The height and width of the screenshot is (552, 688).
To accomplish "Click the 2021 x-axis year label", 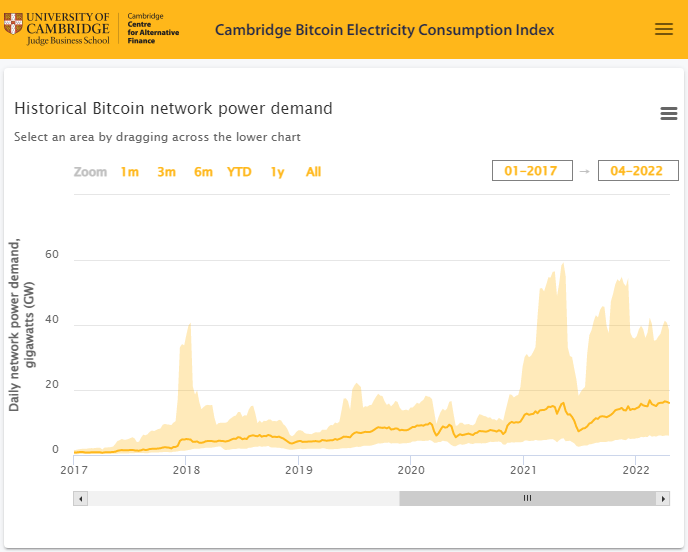I will [x=525, y=469].
